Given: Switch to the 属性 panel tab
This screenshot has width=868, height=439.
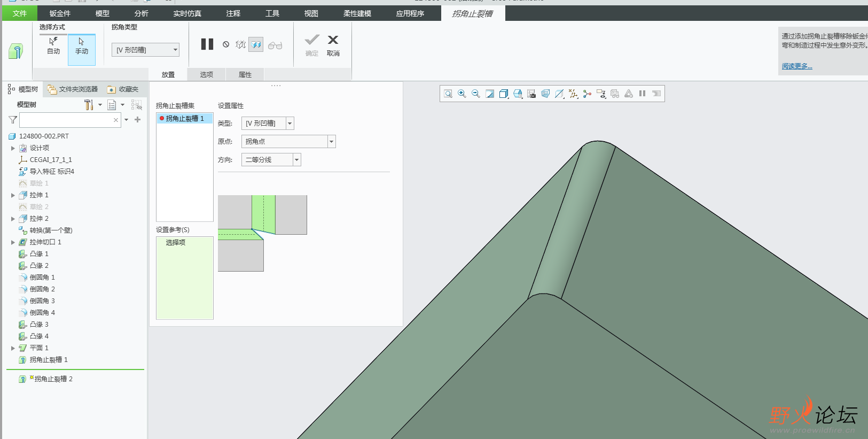Looking at the screenshot, I should click(245, 75).
